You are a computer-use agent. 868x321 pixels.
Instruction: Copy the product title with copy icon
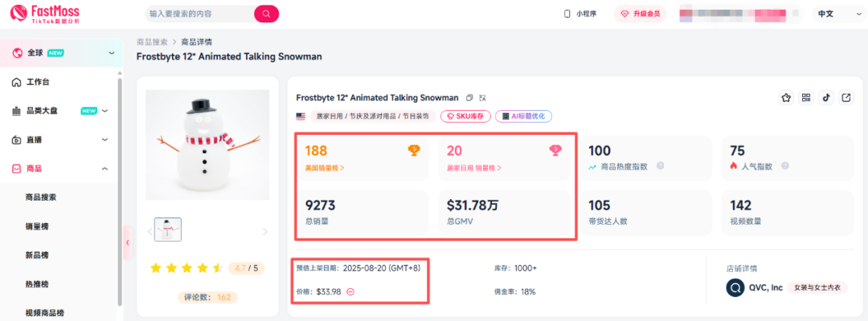click(x=469, y=98)
